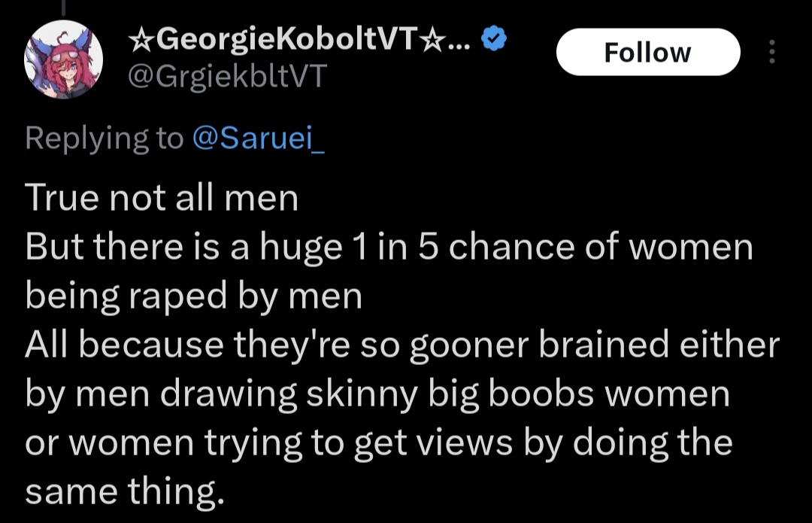Viewport: 812px width, 523px height.
Task: Click the @GrgiekbltVT handle
Action: coord(229,75)
